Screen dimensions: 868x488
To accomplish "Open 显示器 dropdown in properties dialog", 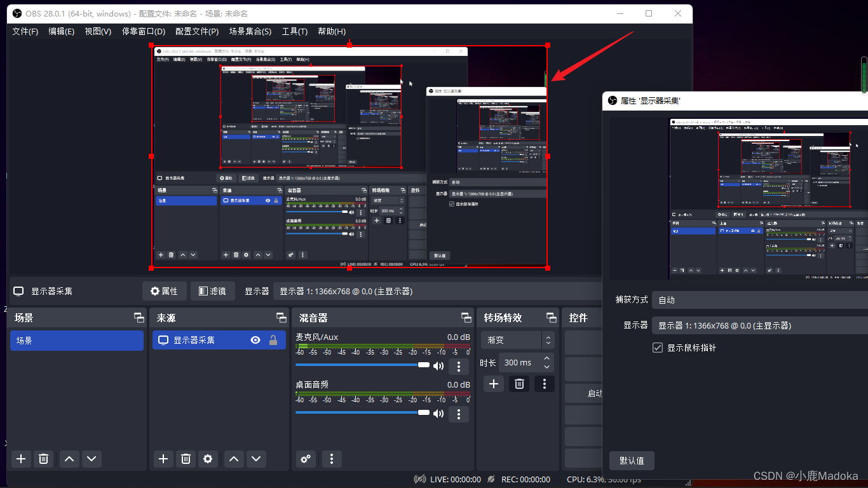I will click(x=760, y=325).
